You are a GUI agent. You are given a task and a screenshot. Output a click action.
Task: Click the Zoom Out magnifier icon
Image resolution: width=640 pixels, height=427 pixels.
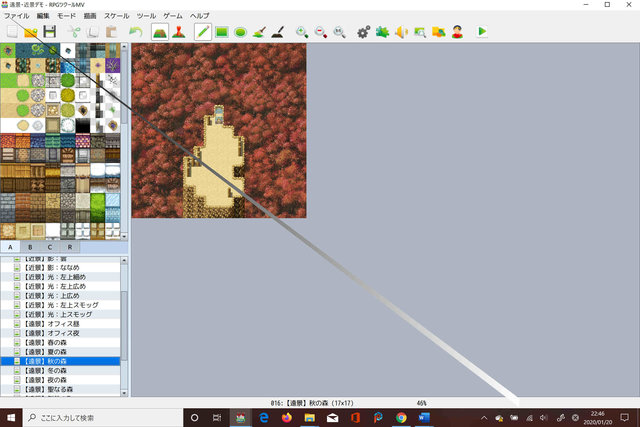point(321,32)
